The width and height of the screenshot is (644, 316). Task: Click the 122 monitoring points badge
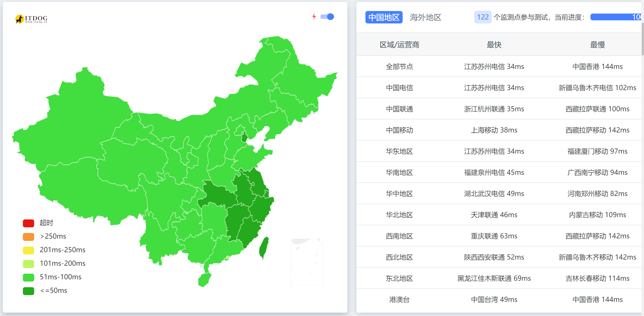coord(483,17)
